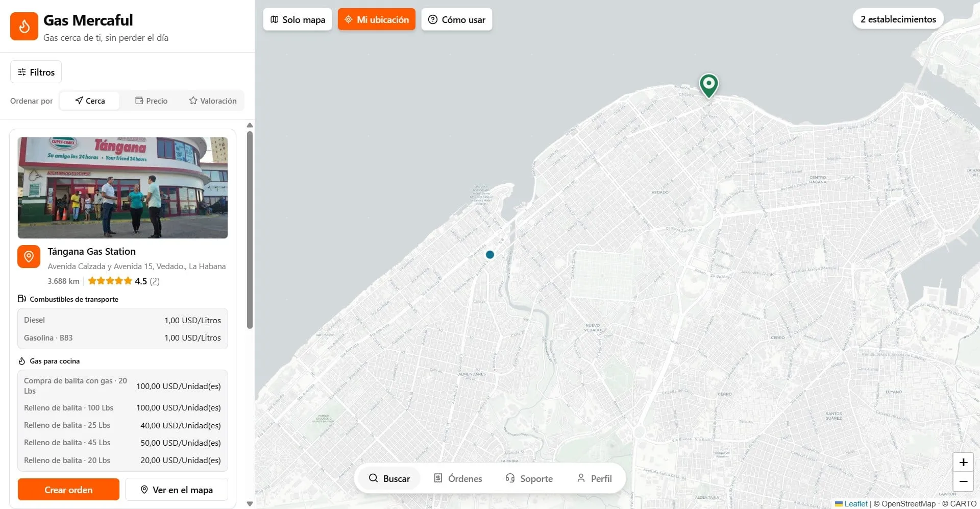Click the sidebar scrollbar down arrow

(x=250, y=504)
